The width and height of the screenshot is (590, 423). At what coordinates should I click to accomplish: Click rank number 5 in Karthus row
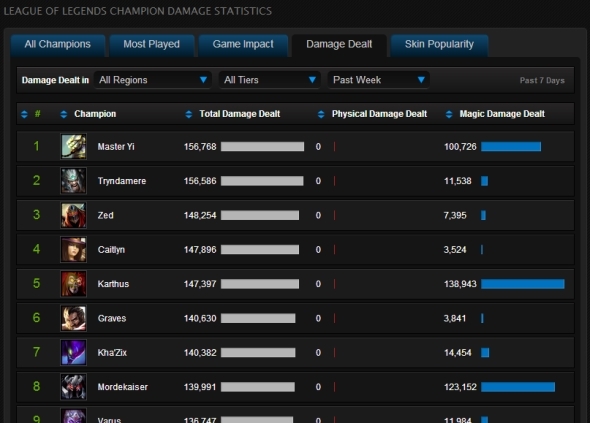tap(36, 283)
